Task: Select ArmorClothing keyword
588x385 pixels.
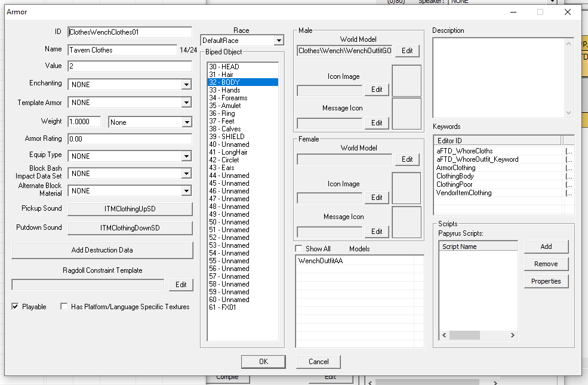Action: 504,168
